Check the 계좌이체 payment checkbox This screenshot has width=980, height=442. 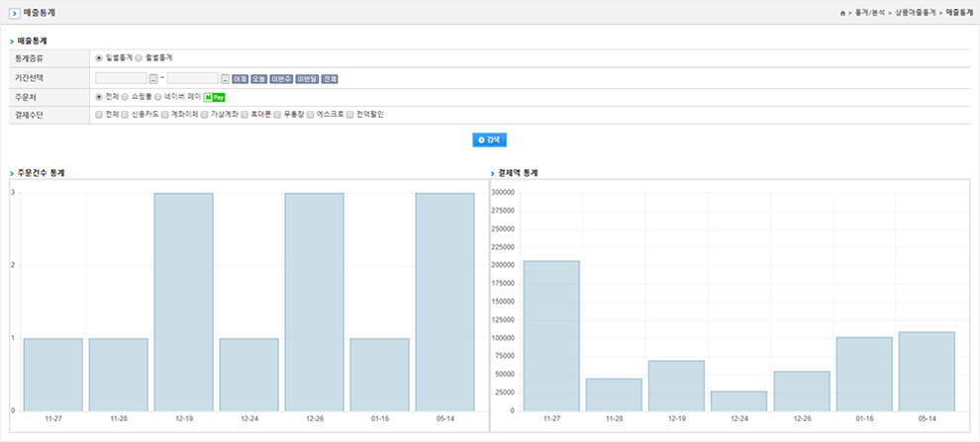[165, 115]
